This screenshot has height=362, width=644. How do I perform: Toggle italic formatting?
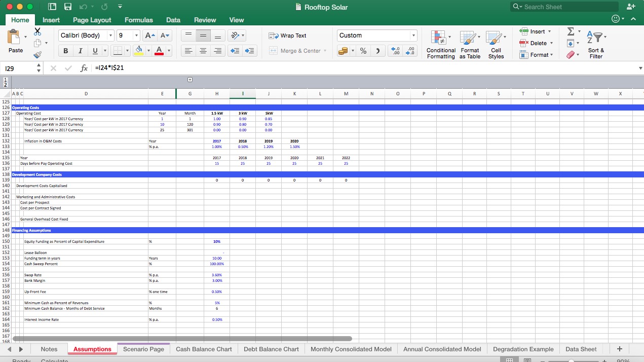(80, 51)
